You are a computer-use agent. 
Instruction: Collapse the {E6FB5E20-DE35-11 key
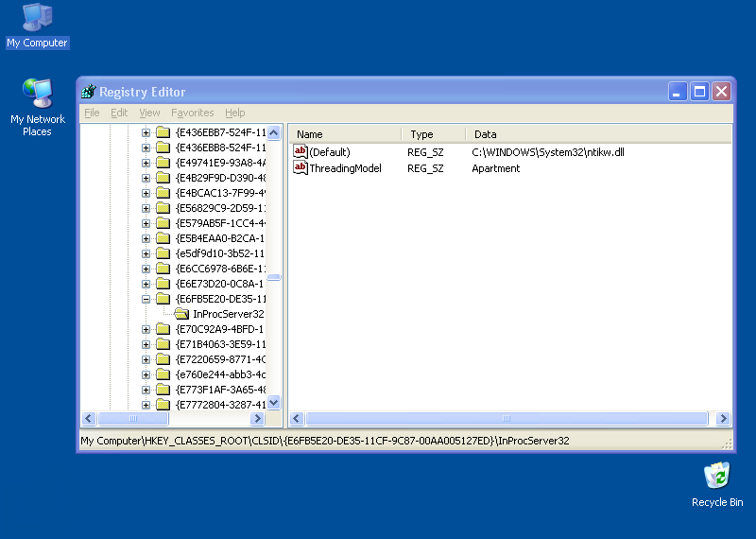coord(146,299)
